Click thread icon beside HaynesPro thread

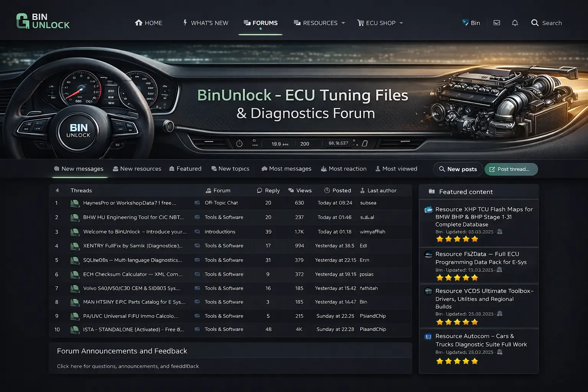point(75,203)
